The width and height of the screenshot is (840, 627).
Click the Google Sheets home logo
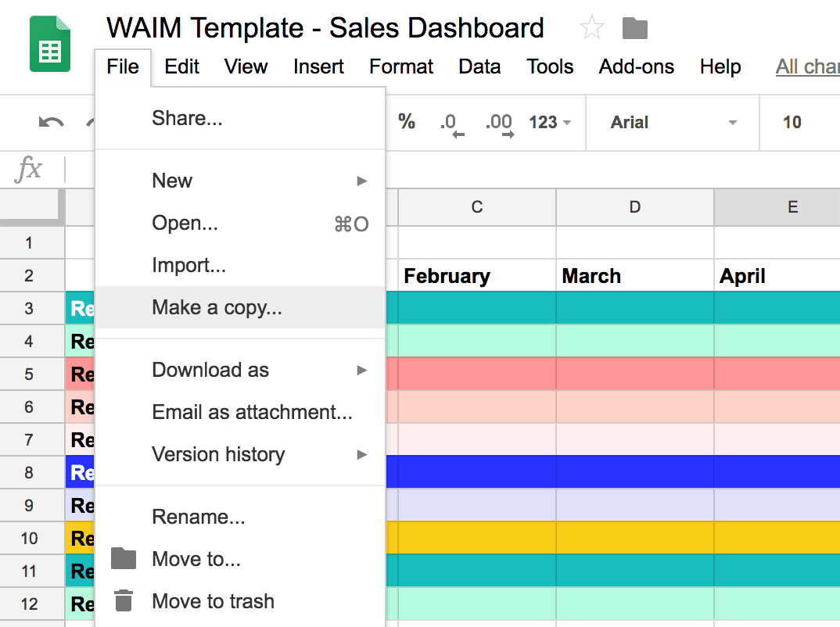point(50,46)
